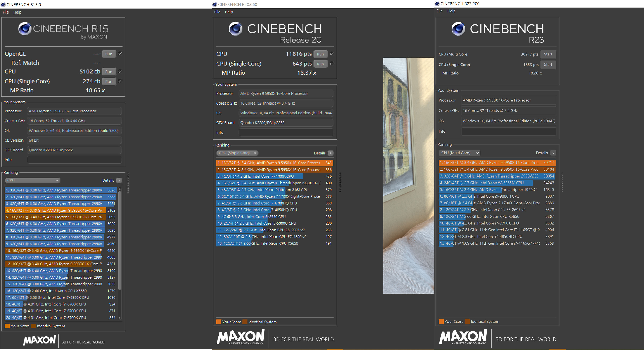Viewport: 644px width, 350px height.
Task: Click the R23 Your Score orange swatch
Action: [441, 322]
